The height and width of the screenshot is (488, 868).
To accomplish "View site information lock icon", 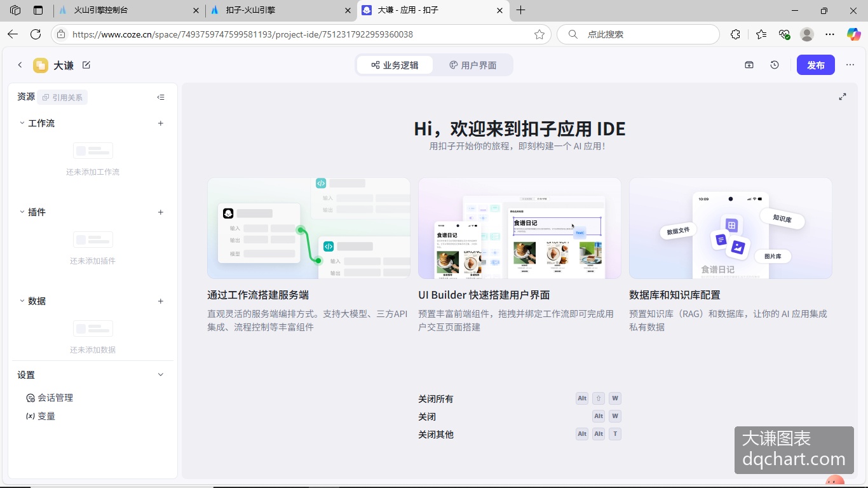I will 60,34.
